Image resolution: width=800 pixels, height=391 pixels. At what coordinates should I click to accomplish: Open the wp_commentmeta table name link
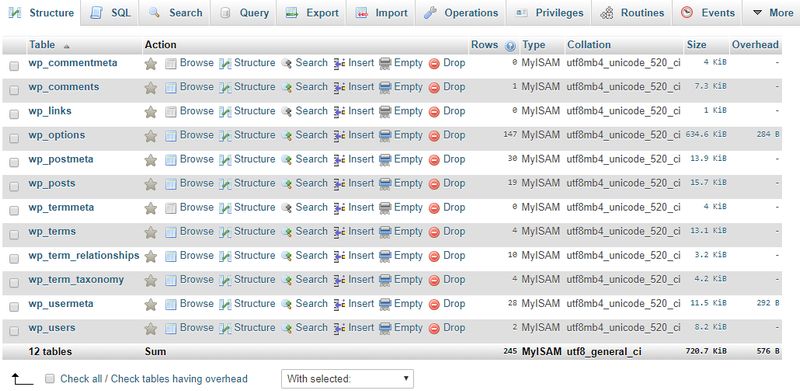[73, 63]
